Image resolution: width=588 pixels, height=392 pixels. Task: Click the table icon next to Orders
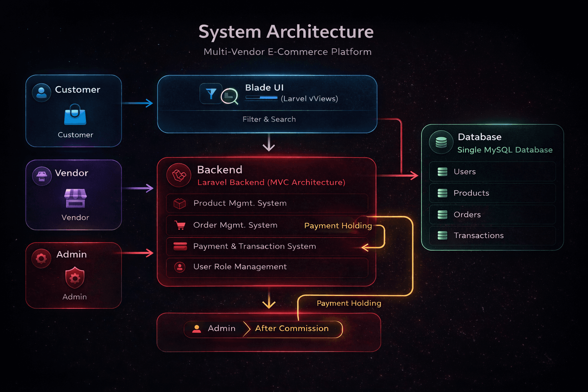(443, 215)
